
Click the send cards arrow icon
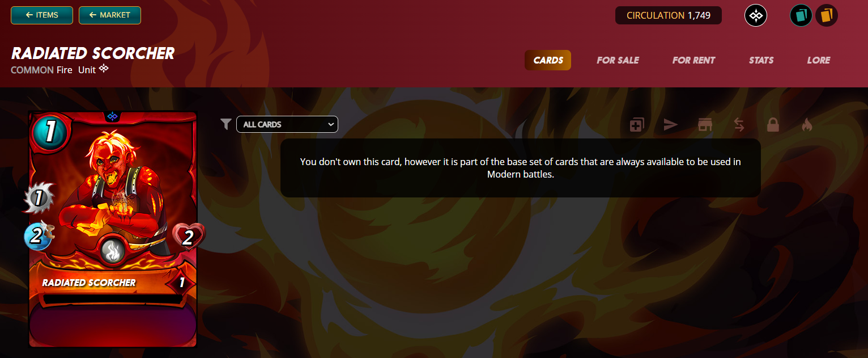671,125
